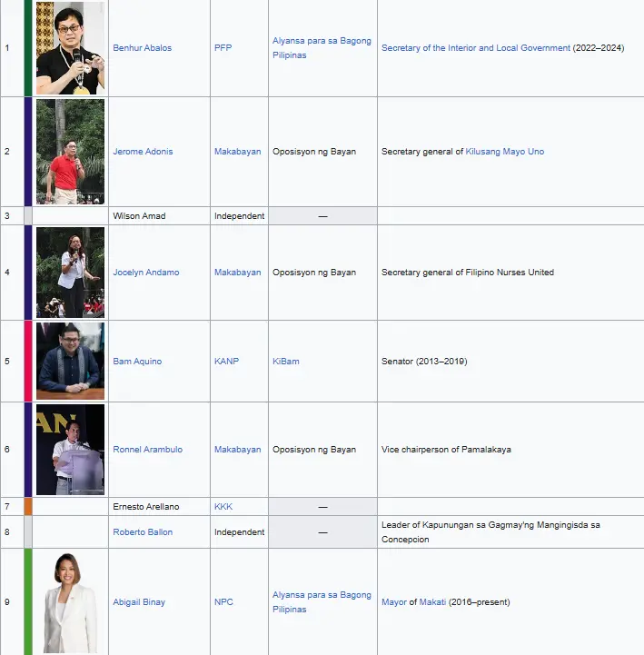Click Oposisyon ng Bayan in Jocelyn Andamo row
644x655 pixels.
pos(314,272)
